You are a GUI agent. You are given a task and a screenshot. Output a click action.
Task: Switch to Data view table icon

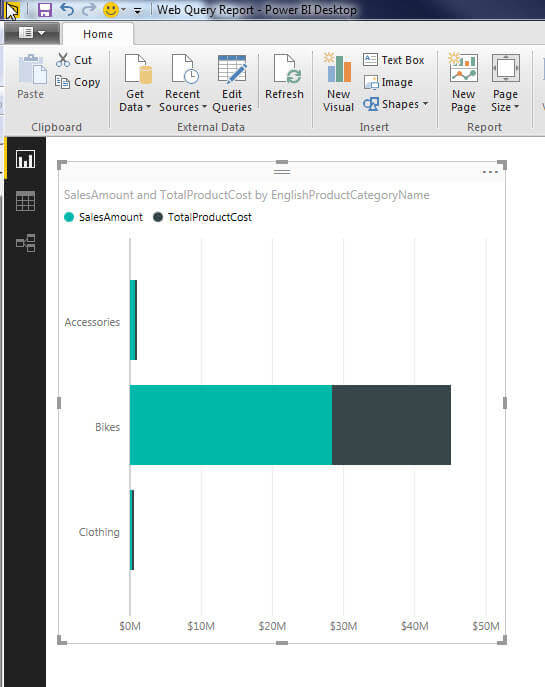25,201
